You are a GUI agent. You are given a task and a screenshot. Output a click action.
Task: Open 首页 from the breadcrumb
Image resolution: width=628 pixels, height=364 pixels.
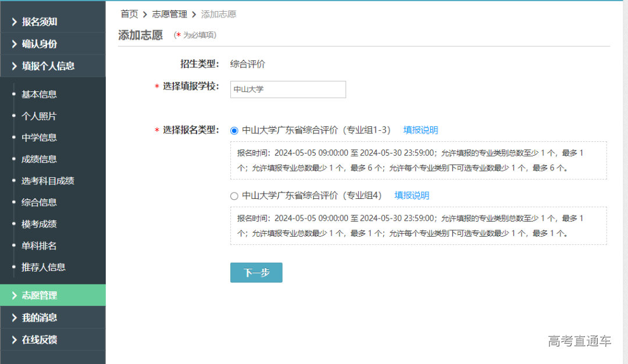click(x=129, y=14)
